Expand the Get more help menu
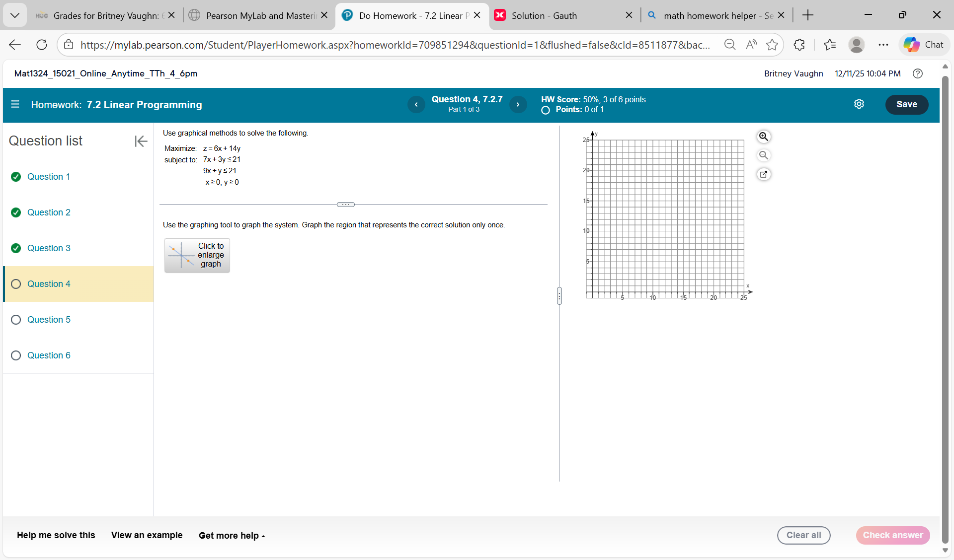Screen dimensions: 954x560 [232, 536]
